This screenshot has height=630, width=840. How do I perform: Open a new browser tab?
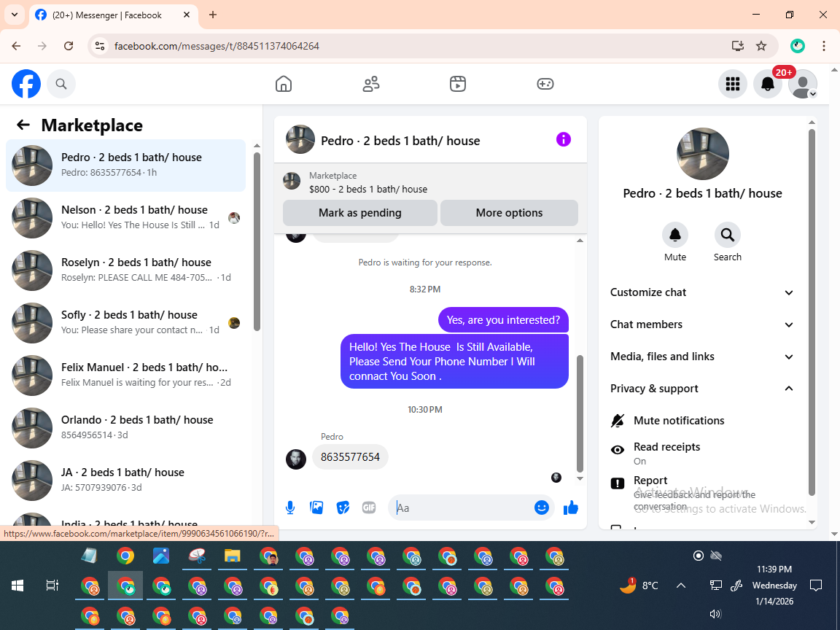point(213,15)
